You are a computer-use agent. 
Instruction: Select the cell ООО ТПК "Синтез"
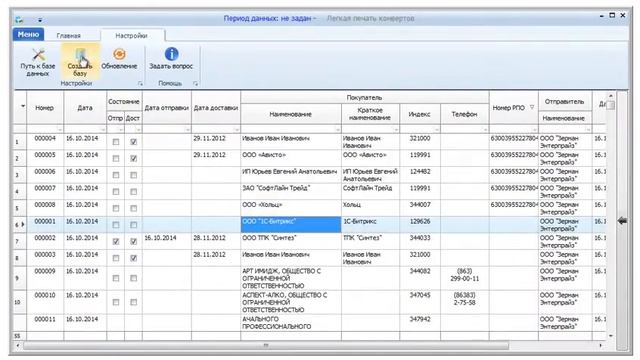(291, 241)
